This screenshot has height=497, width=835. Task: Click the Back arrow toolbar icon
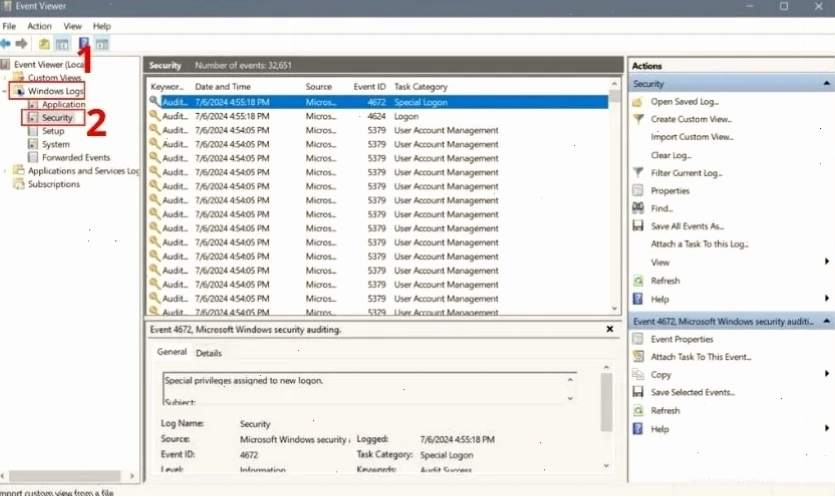point(6,44)
